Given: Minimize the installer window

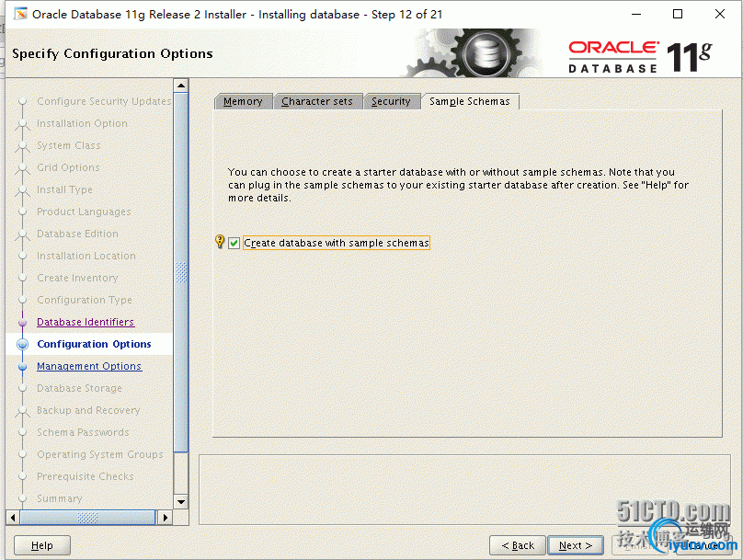Looking at the screenshot, I should point(636,14).
